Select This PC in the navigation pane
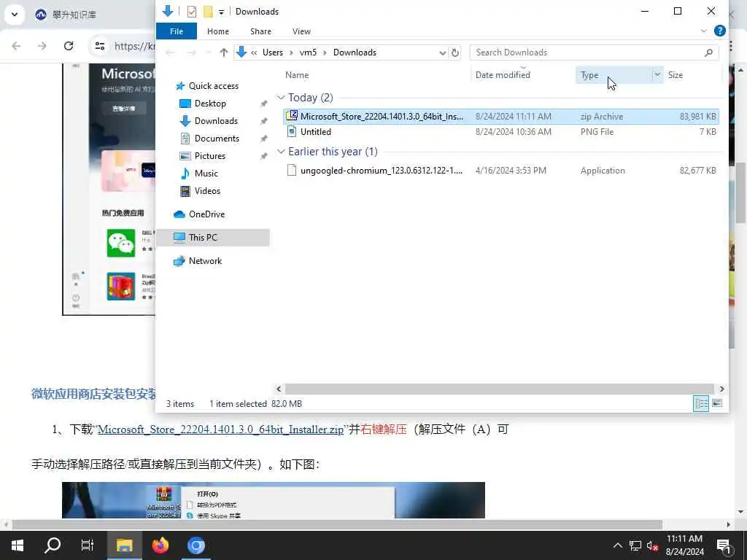The height and width of the screenshot is (560, 747). [213, 238]
